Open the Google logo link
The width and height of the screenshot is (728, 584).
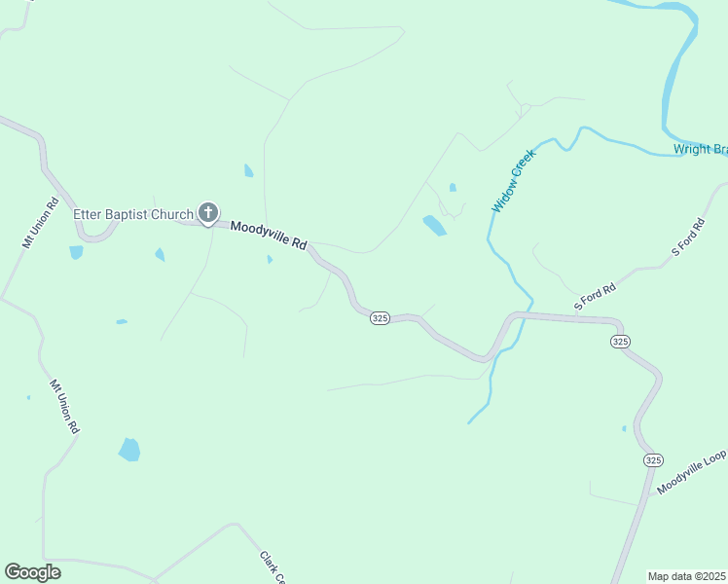[32, 572]
